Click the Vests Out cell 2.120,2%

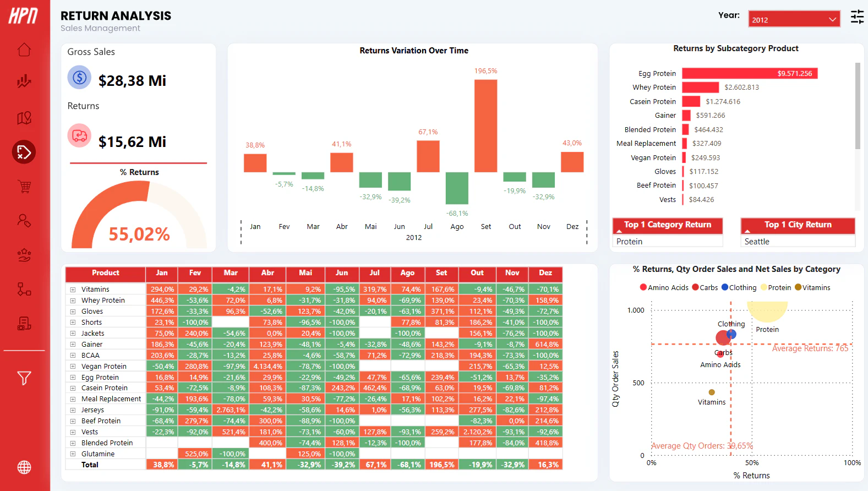(477, 432)
